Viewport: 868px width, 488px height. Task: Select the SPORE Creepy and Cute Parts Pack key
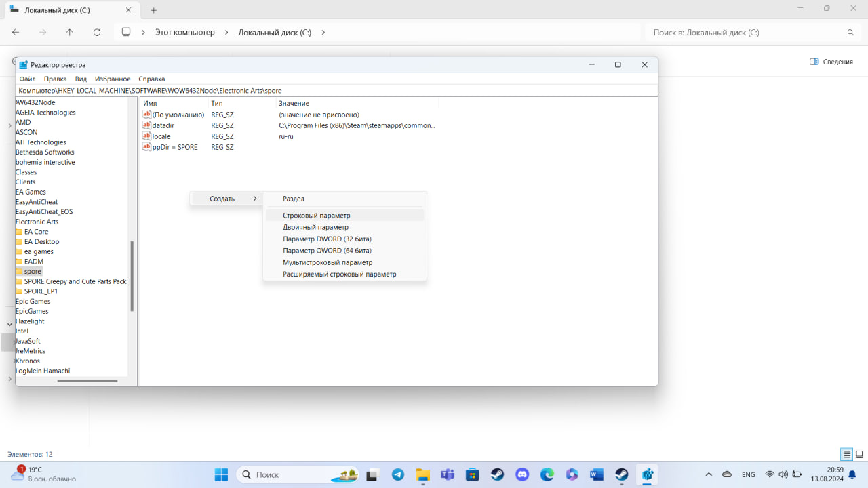[x=75, y=281]
